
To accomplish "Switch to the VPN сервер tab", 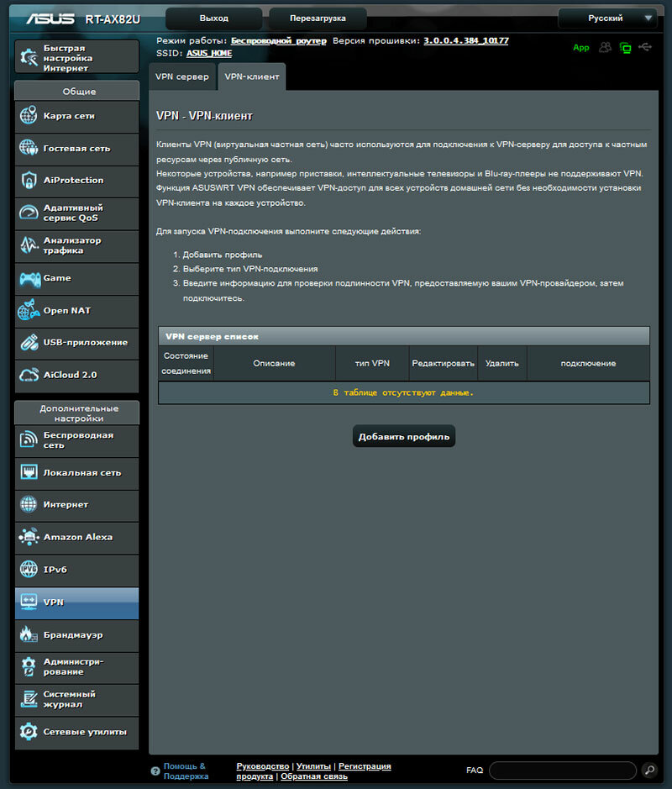I will coord(182,76).
